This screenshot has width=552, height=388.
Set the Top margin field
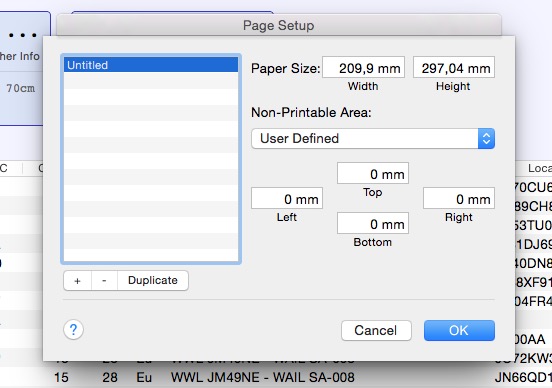tap(373, 173)
